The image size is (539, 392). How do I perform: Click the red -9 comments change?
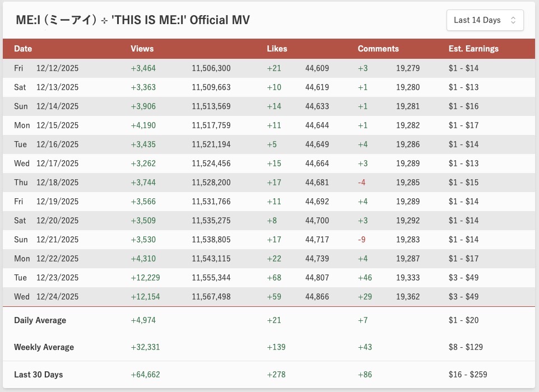coord(363,240)
